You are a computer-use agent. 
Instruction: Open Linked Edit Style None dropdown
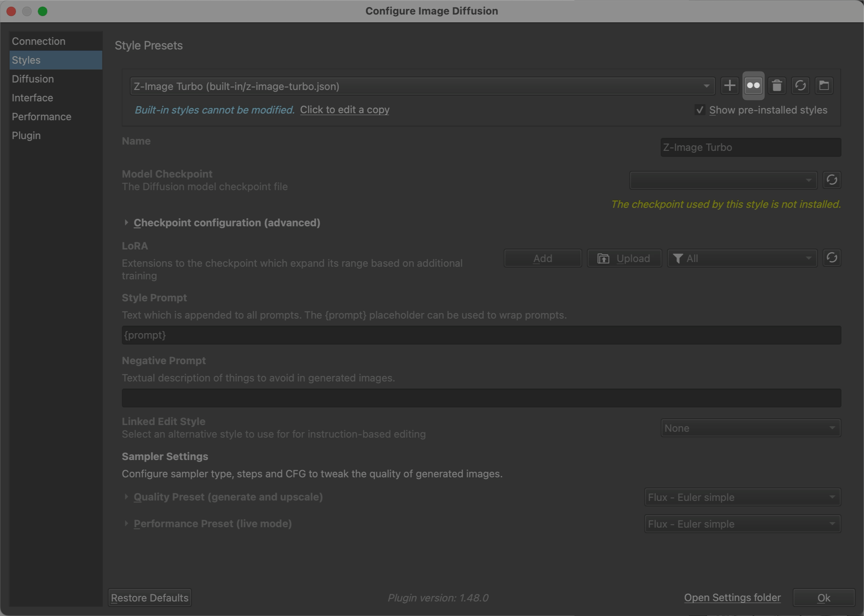[x=750, y=428]
